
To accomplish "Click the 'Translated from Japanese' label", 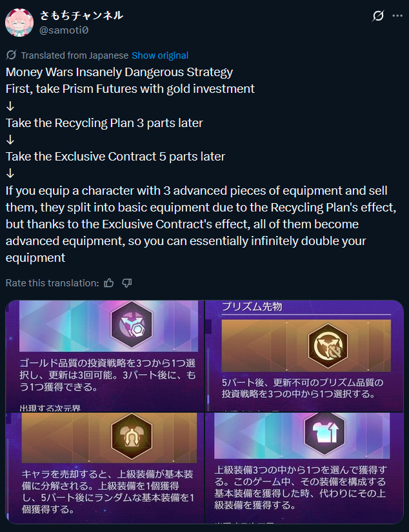I will click(x=75, y=55).
